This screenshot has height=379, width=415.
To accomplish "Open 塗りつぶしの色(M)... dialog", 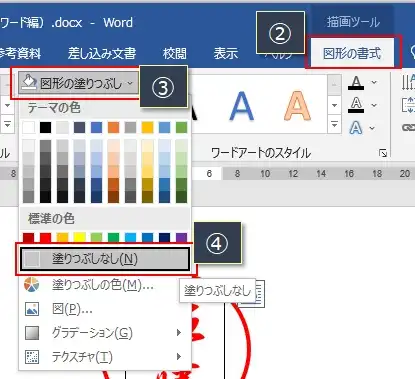I will click(103, 285).
